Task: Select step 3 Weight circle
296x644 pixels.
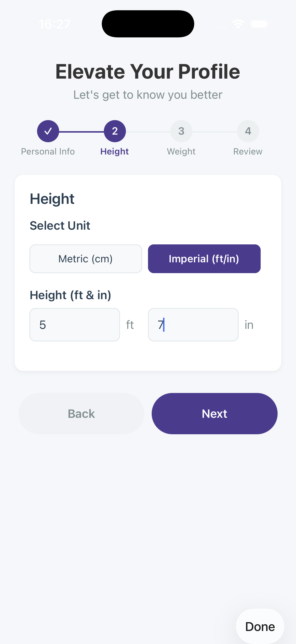Action: tap(181, 131)
